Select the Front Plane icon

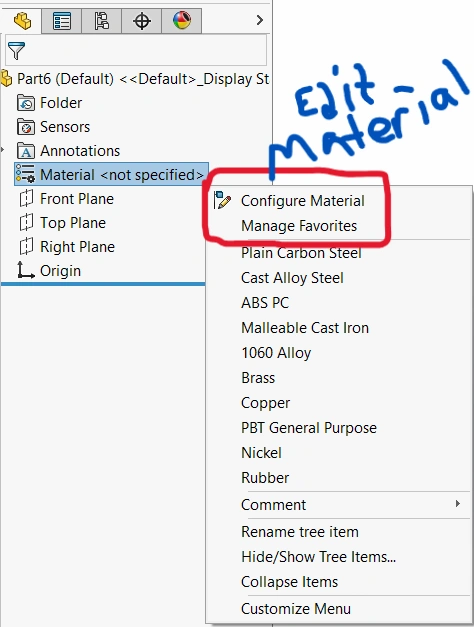coord(26,198)
